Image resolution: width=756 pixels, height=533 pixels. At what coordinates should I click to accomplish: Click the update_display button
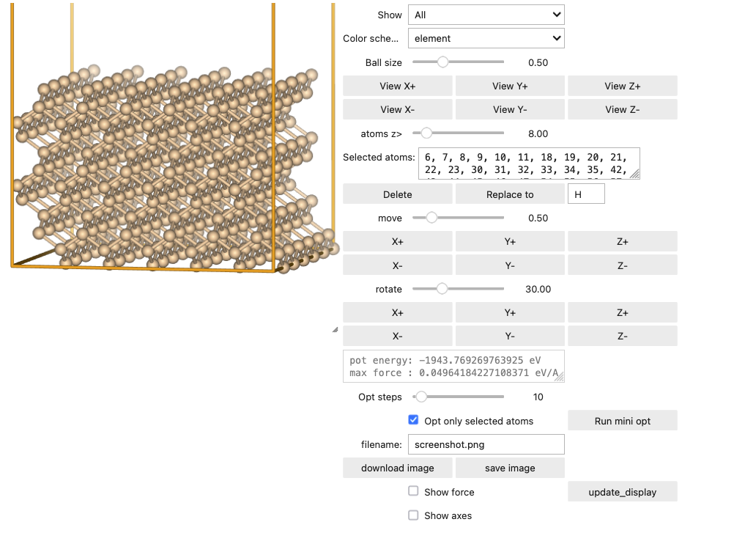point(622,492)
